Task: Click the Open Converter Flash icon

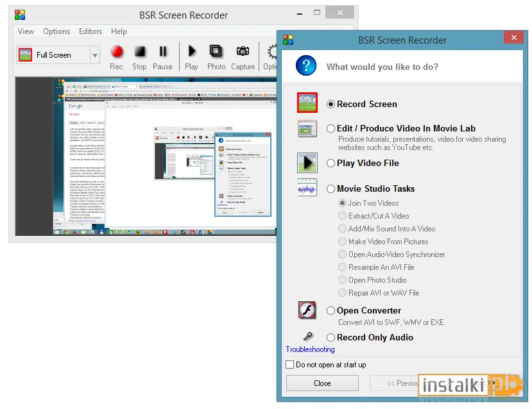Action: (x=307, y=310)
